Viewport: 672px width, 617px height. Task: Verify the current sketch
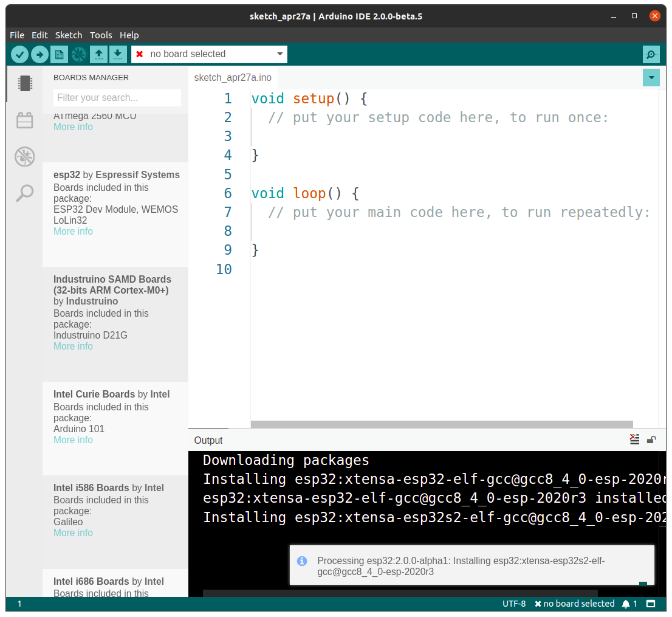coord(19,54)
